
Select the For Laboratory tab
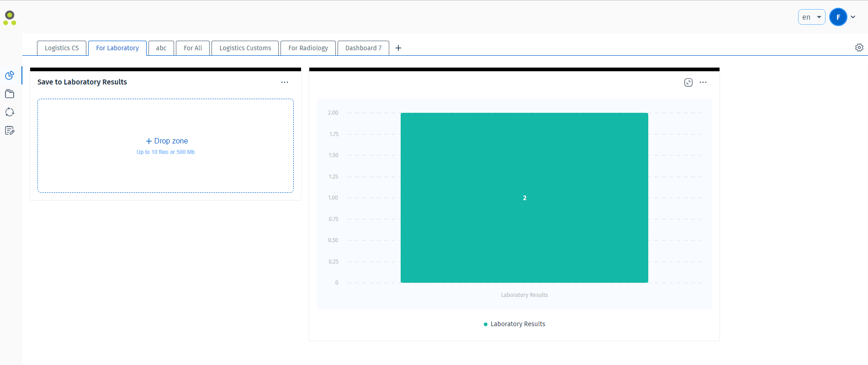click(x=117, y=48)
